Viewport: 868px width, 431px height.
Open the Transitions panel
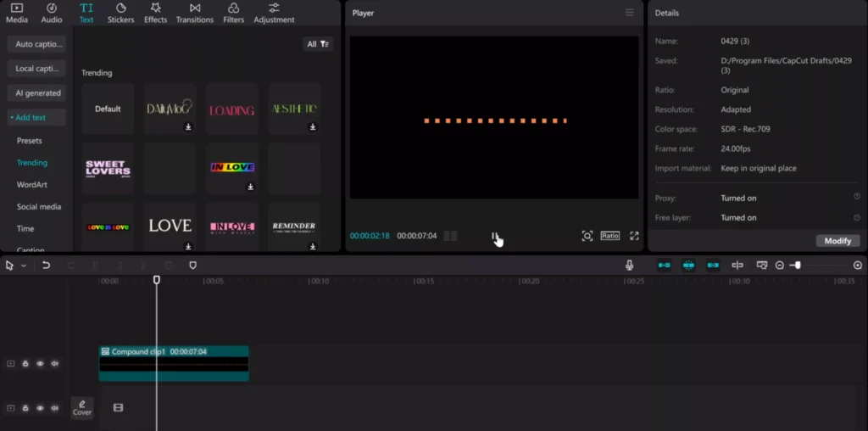pos(195,13)
